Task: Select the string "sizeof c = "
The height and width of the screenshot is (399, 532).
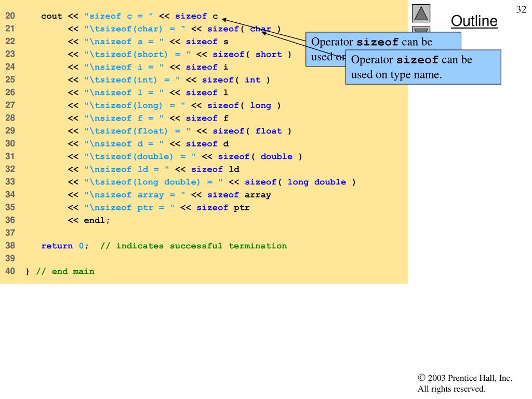Action: (x=119, y=16)
